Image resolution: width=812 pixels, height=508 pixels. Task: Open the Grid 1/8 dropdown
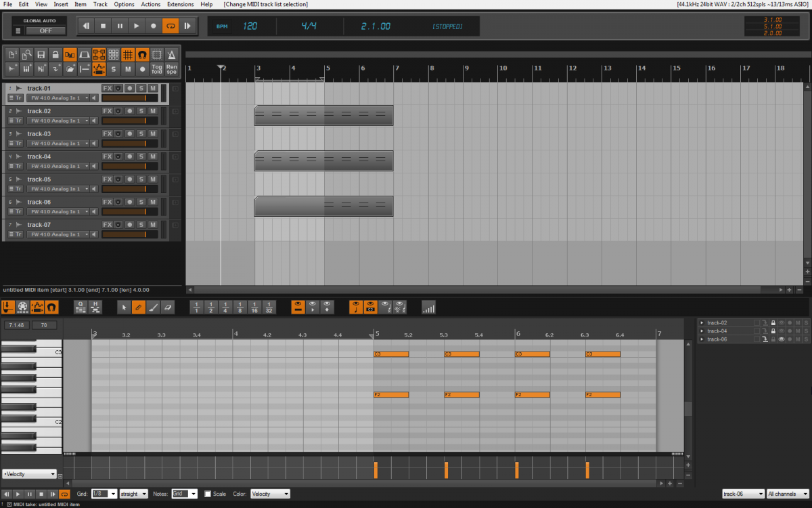104,494
